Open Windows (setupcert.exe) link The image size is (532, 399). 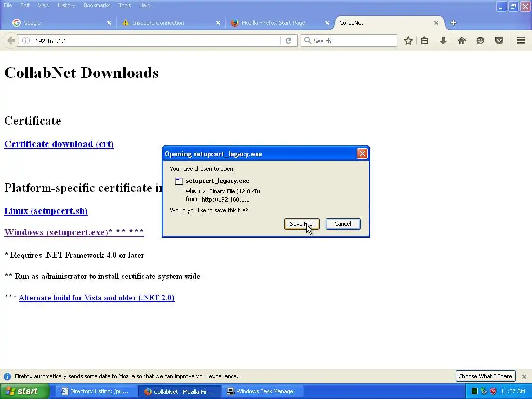pyautogui.click(x=74, y=232)
